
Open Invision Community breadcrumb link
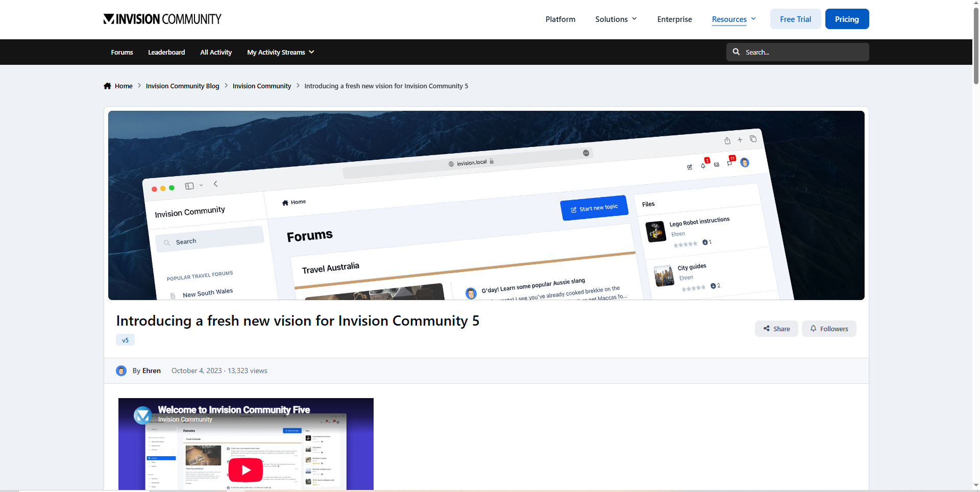point(262,86)
